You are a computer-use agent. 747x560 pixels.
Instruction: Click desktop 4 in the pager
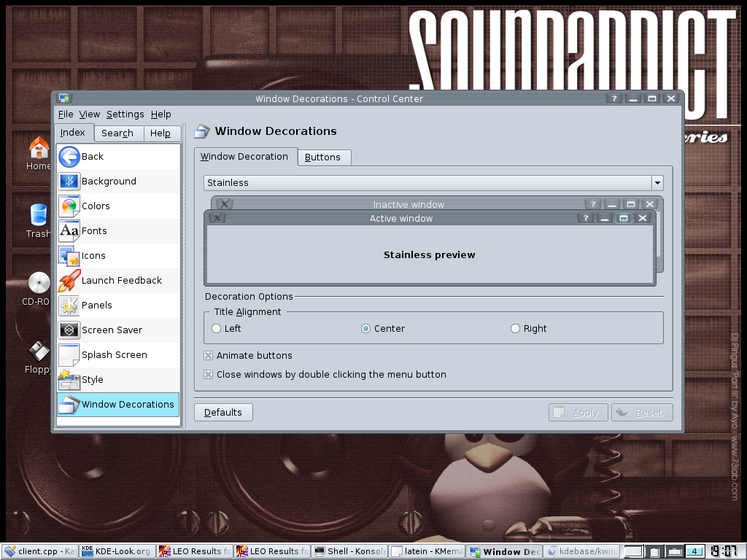(x=694, y=551)
